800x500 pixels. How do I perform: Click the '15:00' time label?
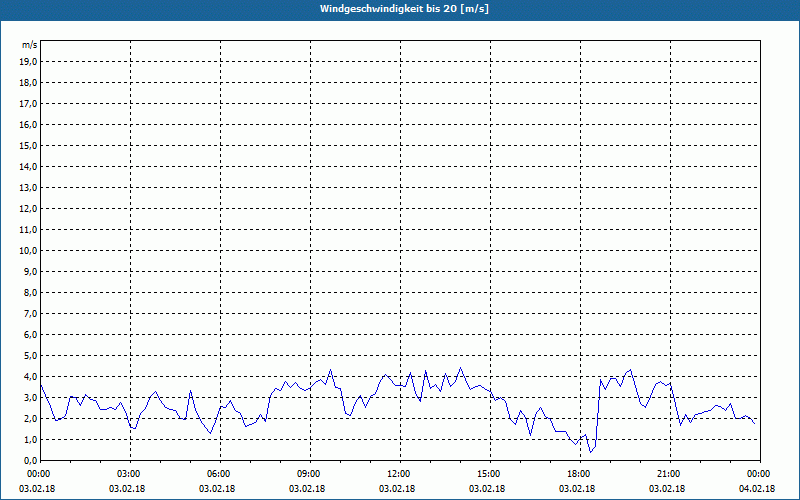click(487, 474)
